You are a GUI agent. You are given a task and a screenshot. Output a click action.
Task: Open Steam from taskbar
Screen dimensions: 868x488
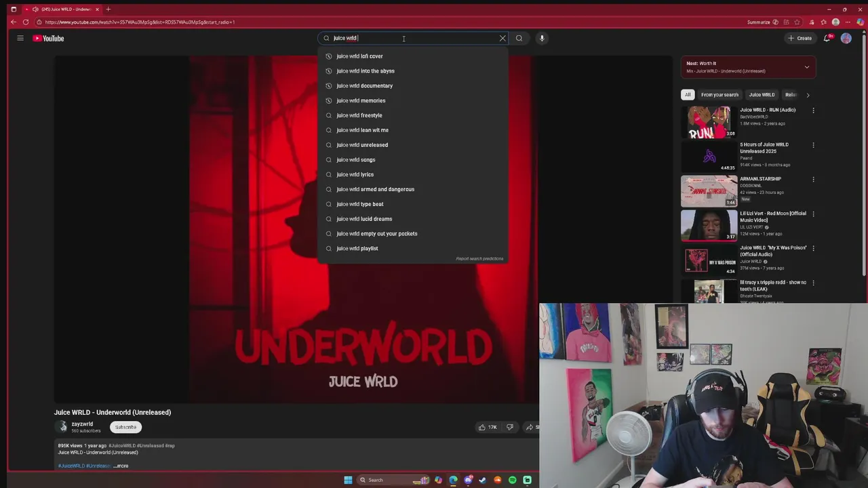click(483, 480)
